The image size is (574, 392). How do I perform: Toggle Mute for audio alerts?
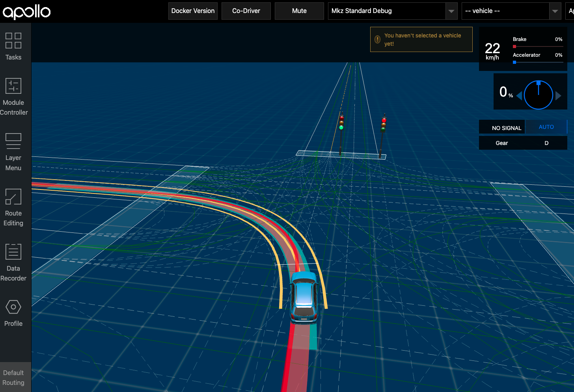(299, 11)
